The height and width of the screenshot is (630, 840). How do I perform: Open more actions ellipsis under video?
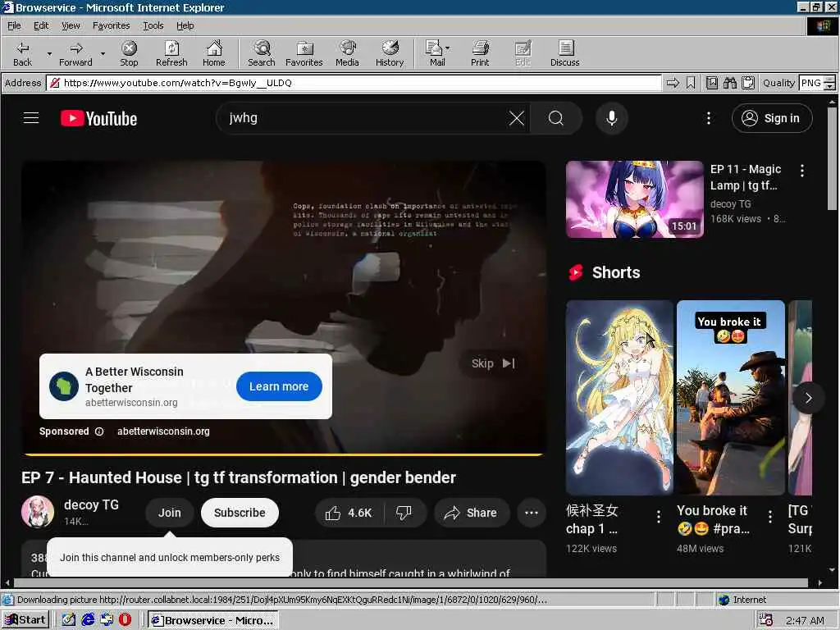(531, 513)
